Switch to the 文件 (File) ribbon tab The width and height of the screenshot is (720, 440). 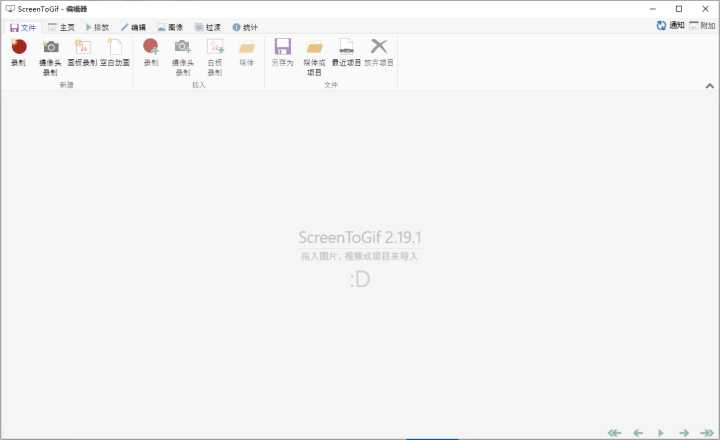point(22,28)
